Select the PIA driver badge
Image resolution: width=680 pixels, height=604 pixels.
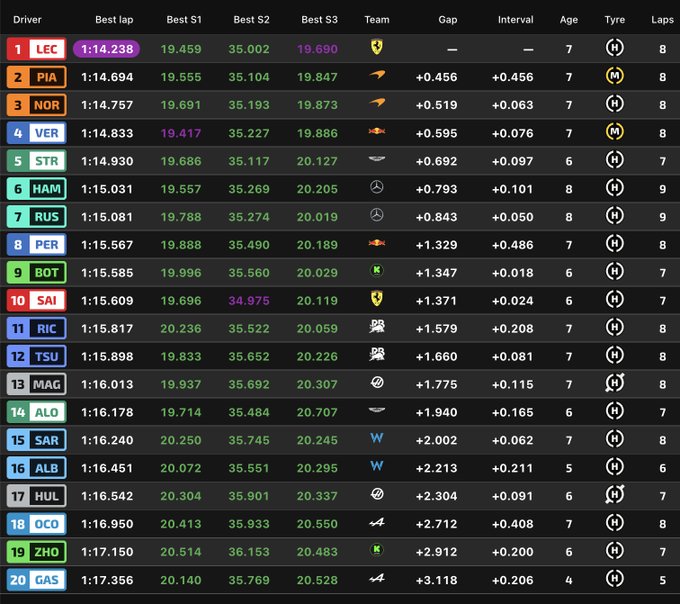pos(36,77)
